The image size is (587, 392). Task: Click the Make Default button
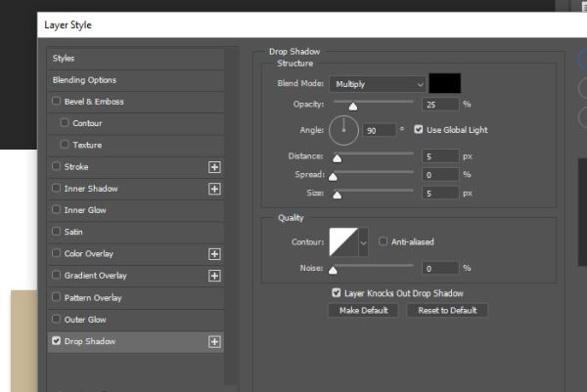[x=363, y=310]
